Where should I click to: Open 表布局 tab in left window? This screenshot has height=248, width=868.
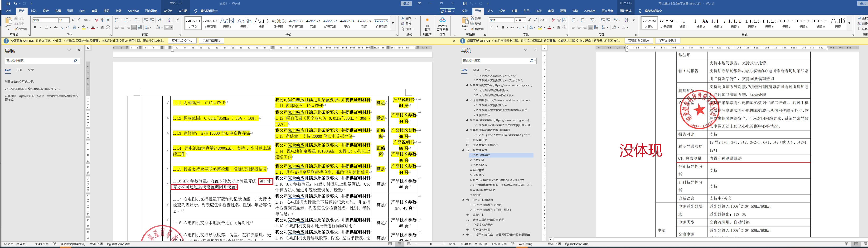point(183,11)
